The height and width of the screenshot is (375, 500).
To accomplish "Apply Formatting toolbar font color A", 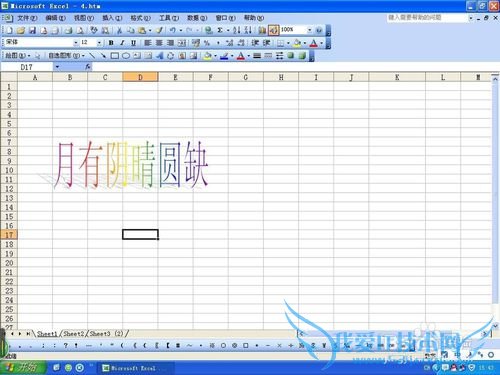I will tap(313, 43).
